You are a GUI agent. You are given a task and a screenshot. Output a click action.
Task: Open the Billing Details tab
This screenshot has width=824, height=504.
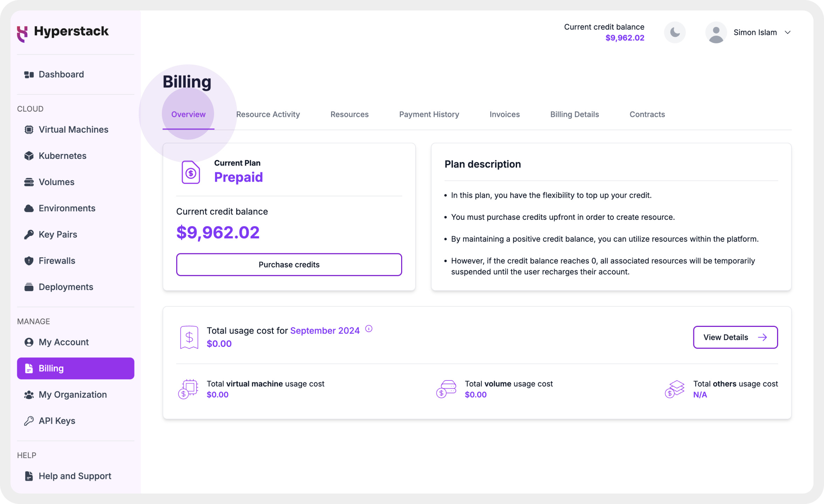[x=575, y=114]
